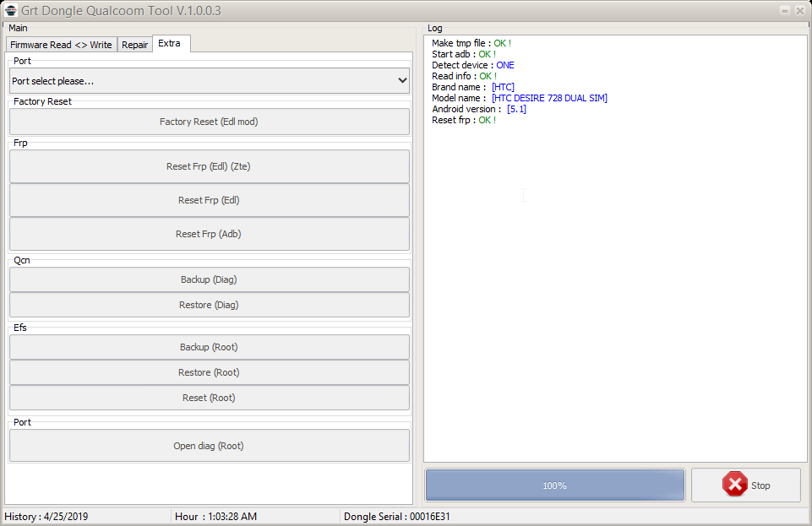Click 'HTC DESIRE 728 DUAL SIM' log text

click(x=549, y=98)
